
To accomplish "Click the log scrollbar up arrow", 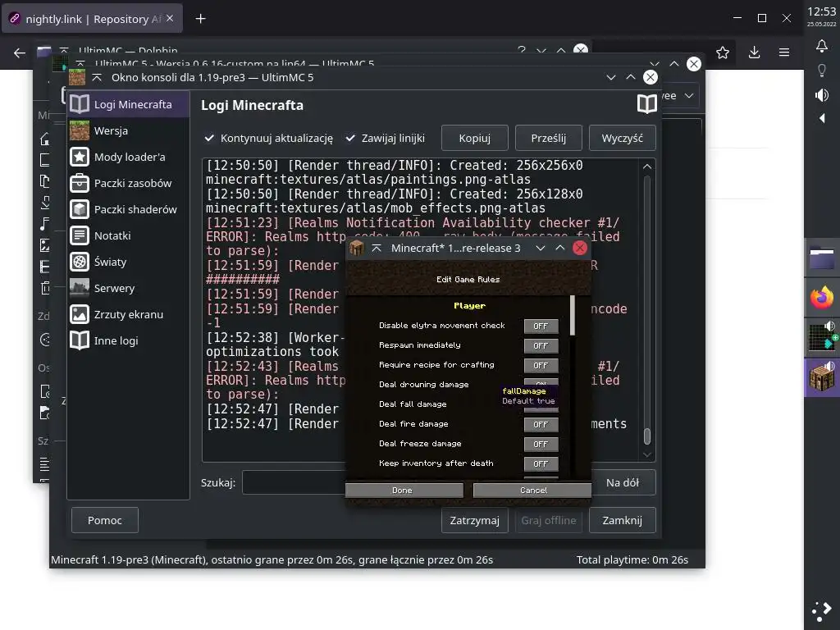I will pyautogui.click(x=647, y=167).
